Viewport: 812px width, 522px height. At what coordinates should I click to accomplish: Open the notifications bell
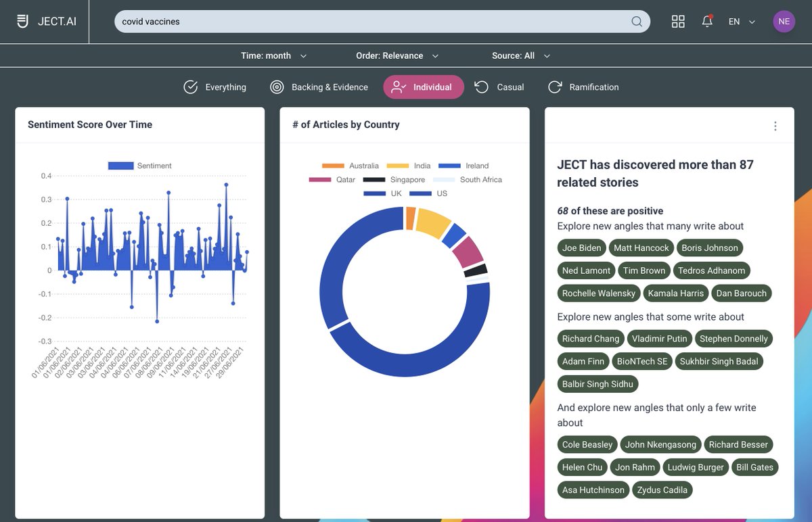pos(707,21)
